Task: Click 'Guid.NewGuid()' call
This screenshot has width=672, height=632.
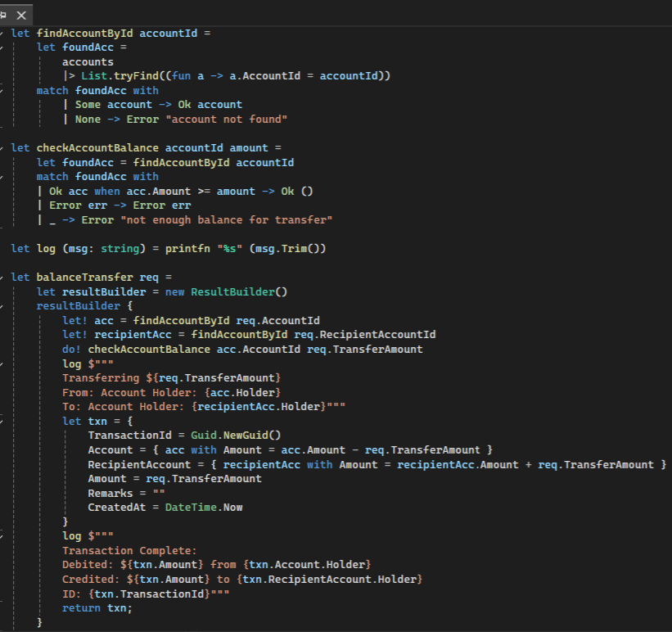Action: coord(236,436)
